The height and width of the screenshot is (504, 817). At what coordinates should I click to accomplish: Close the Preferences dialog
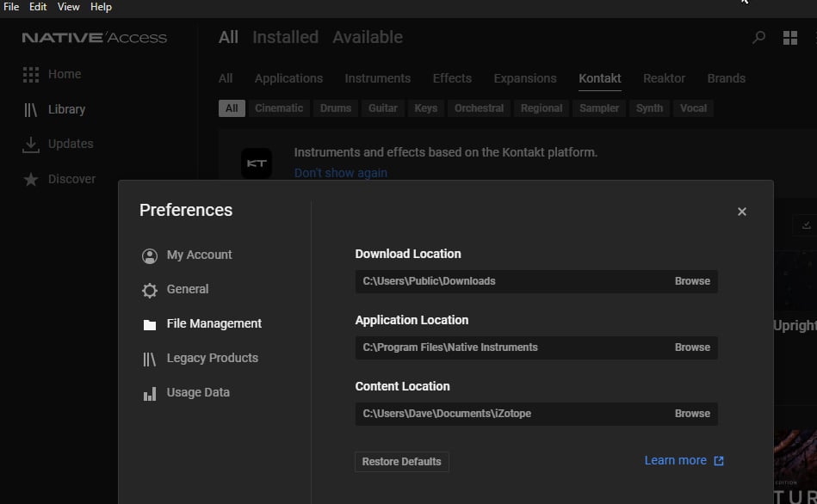pyautogui.click(x=741, y=212)
